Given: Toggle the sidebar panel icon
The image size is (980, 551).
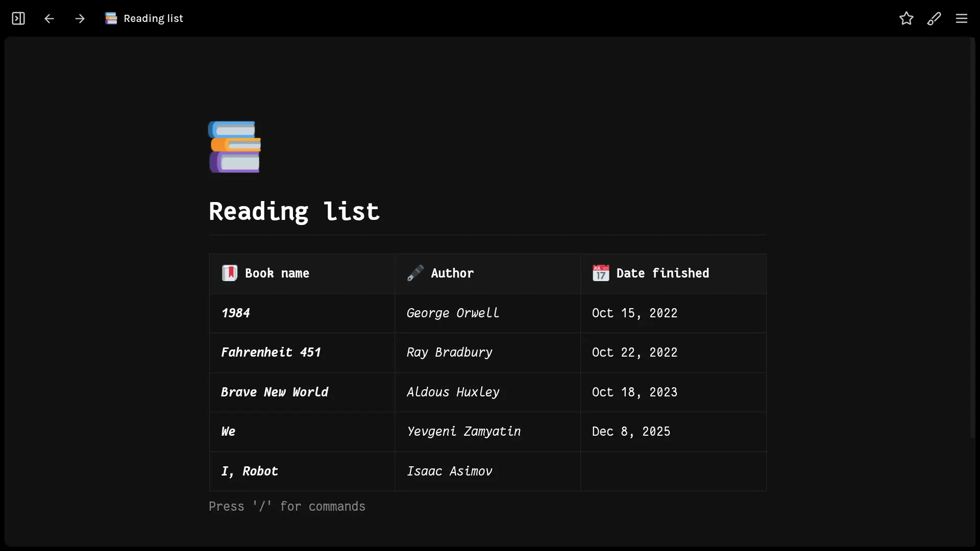Looking at the screenshot, I should [18, 19].
